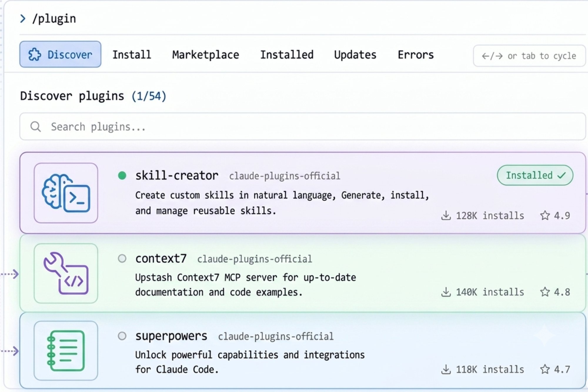Click the 4.9 rating value
Image resolution: width=588 pixels, height=392 pixels.
(562, 216)
